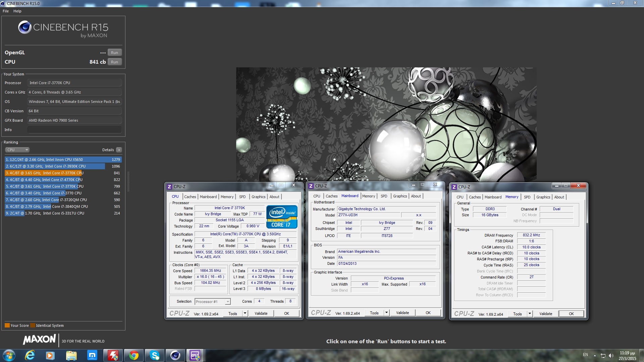The image size is (644, 362).
Task: Switch to Caches tab in first CPU-Z window
Action: pyautogui.click(x=190, y=197)
